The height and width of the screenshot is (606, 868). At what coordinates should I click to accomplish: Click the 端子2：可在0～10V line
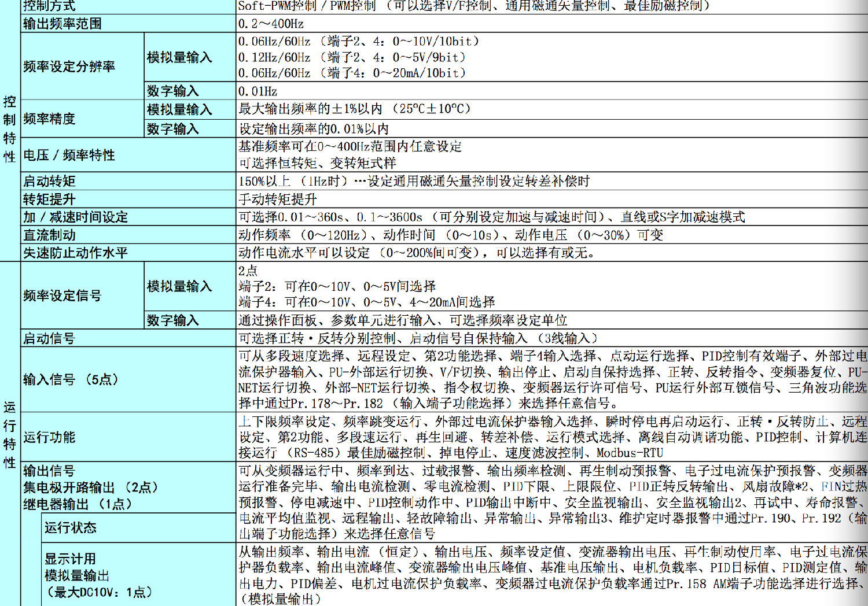coord(337,286)
